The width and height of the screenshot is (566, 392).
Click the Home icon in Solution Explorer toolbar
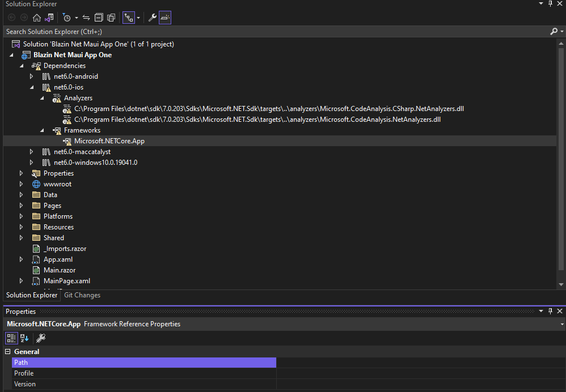pyautogui.click(x=37, y=18)
